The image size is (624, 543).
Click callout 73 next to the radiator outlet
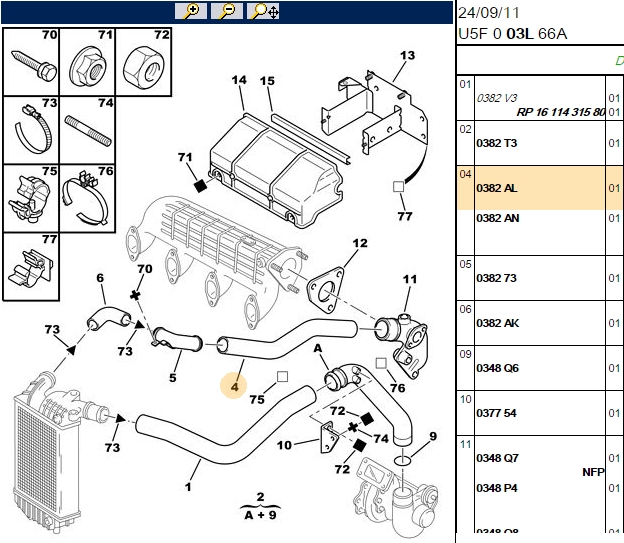[112, 447]
